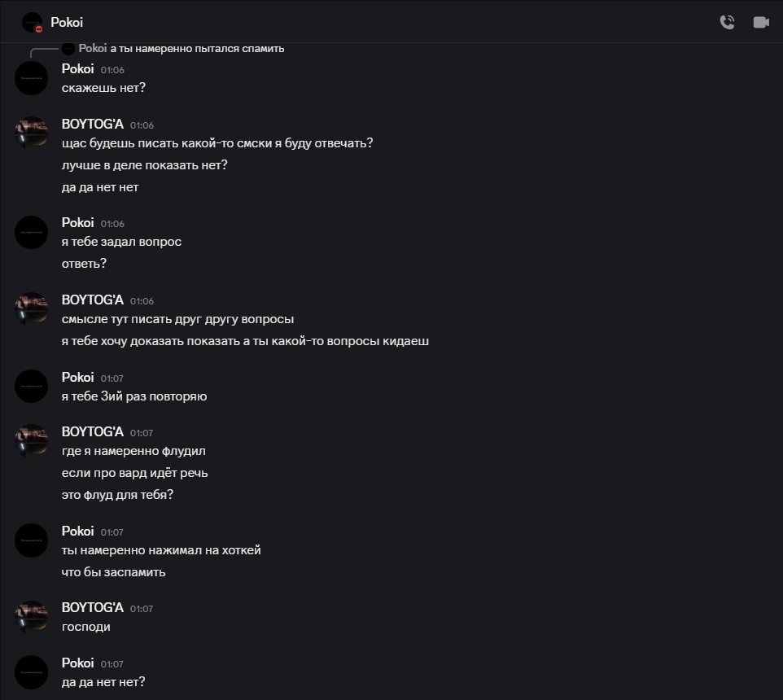Click BOYTOG'A avatar beside "где я намеренно флудил"
Viewport: 783px width, 700px height.
[32, 441]
